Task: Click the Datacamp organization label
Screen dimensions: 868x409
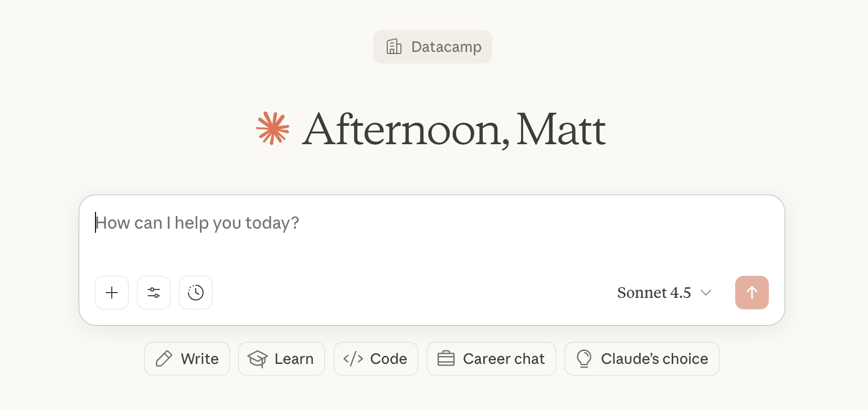Action: coord(446,47)
